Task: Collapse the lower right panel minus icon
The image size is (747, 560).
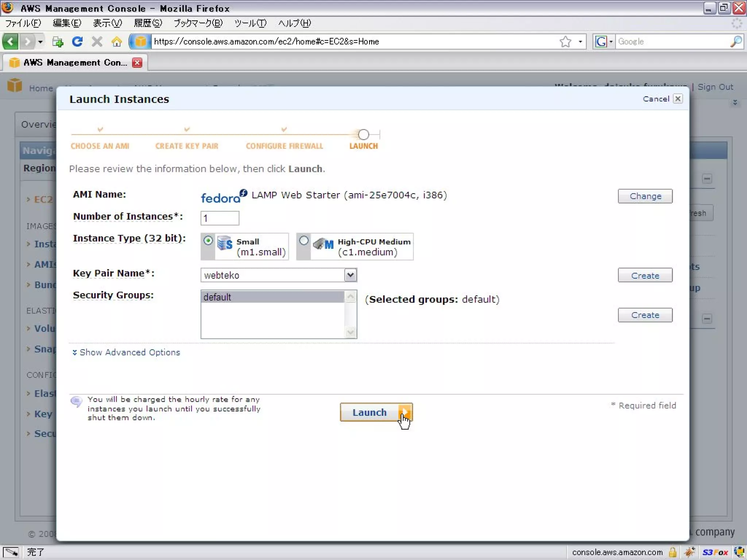Action: 707,319
